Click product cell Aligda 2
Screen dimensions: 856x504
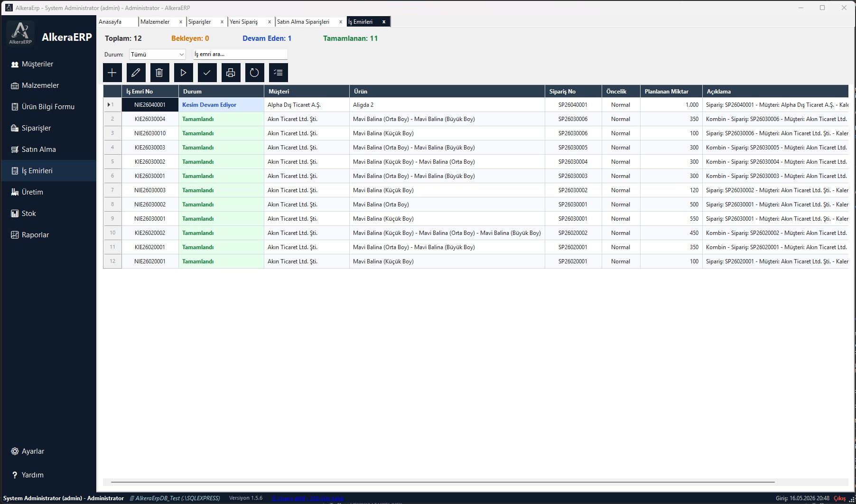(x=447, y=105)
